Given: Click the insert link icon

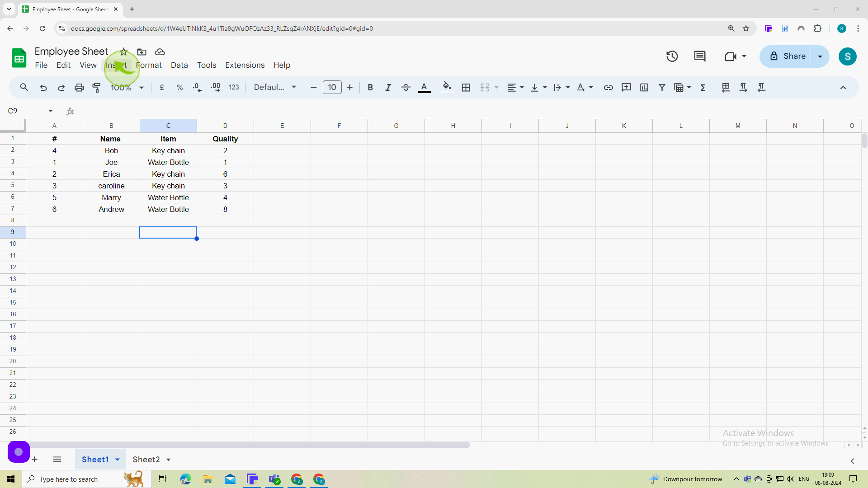Looking at the screenshot, I should coord(609,87).
